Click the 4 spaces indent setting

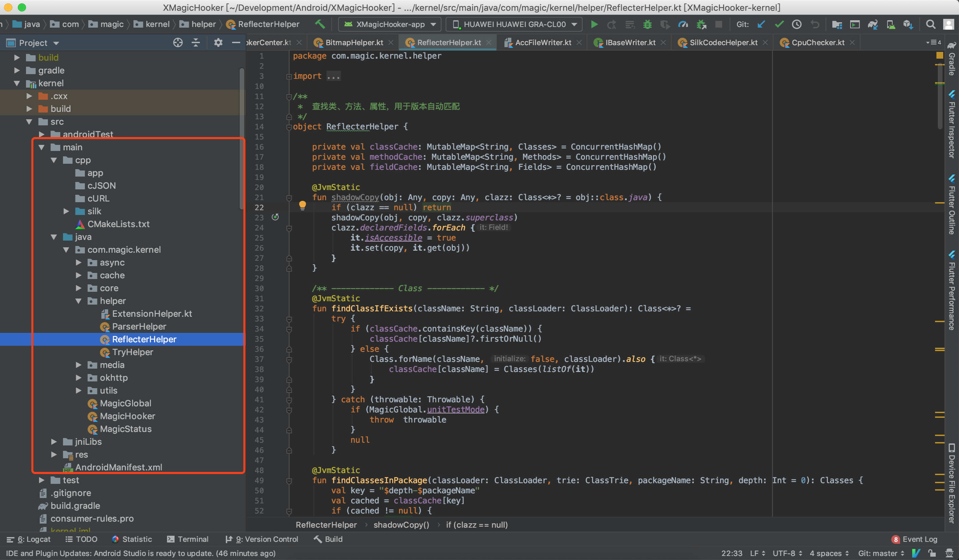click(829, 553)
